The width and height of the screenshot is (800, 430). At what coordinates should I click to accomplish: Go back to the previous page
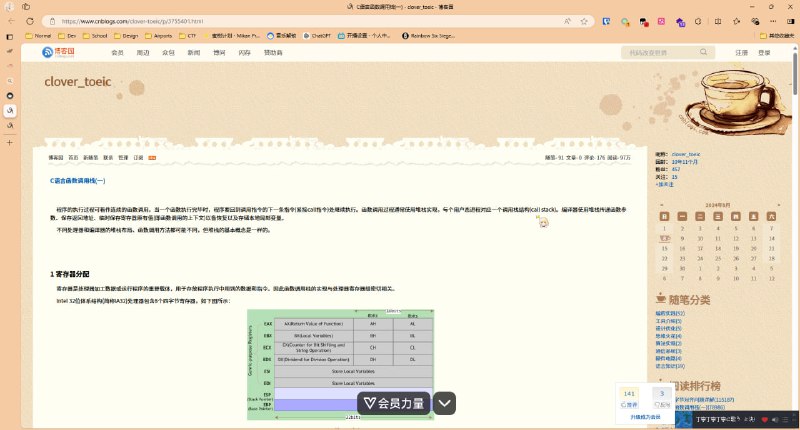[x=12, y=21]
